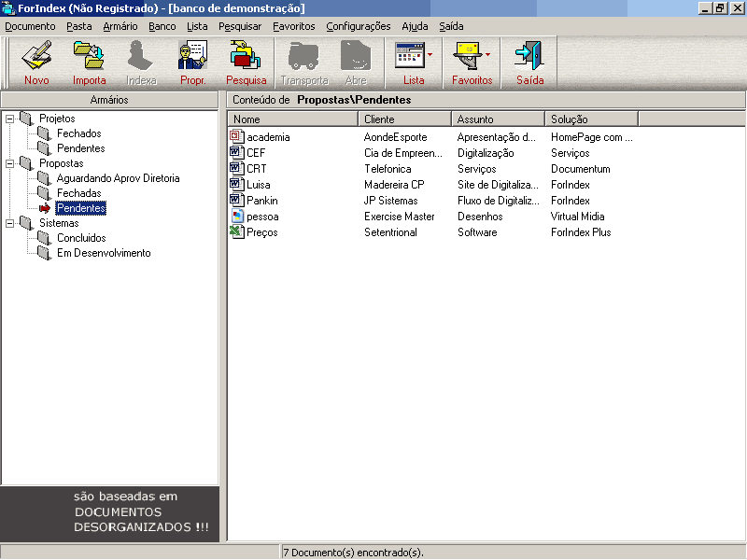Sort list by the Cliente column header
This screenshot has width=747, height=560.
click(404, 119)
